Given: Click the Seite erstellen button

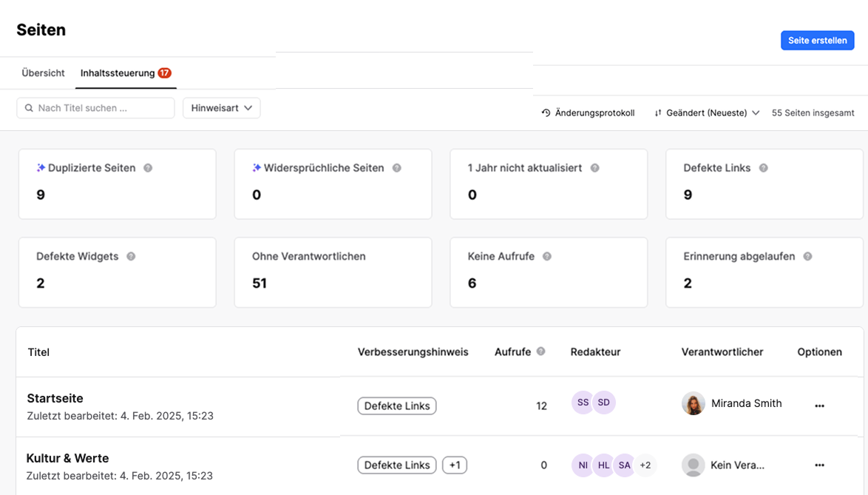Looking at the screenshot, I should (x=817, y=41).
